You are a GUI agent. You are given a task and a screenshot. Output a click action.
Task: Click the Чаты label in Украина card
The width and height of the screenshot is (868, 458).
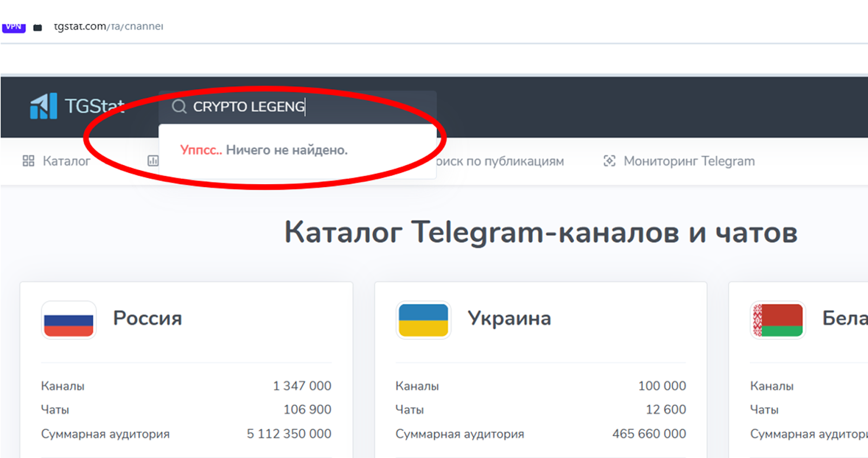pyautogui.click(x=410, y=410)
